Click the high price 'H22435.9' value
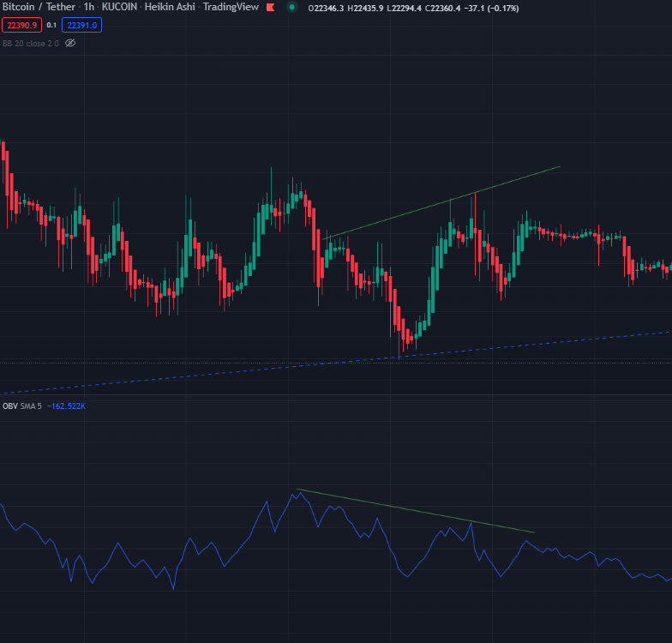The height and width of the screenshot is (643, 672). coord(365,9)
